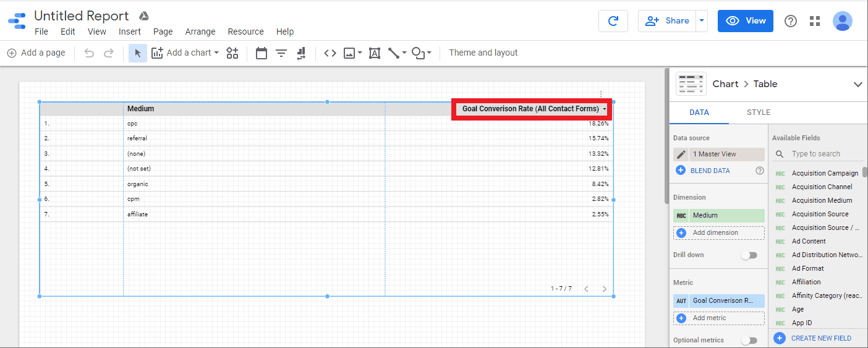
Task: Open Theme and layout
Action: point(483,53)
